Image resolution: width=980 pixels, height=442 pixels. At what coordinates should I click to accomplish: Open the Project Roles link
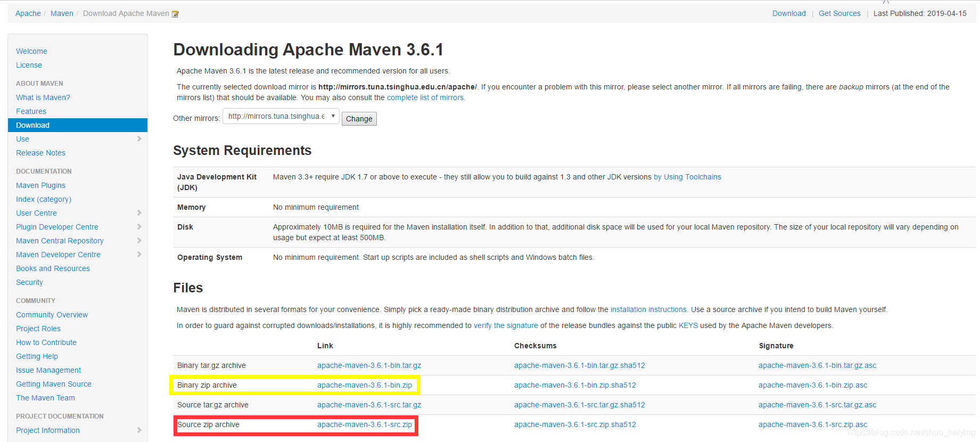click(x=38, y=329)
